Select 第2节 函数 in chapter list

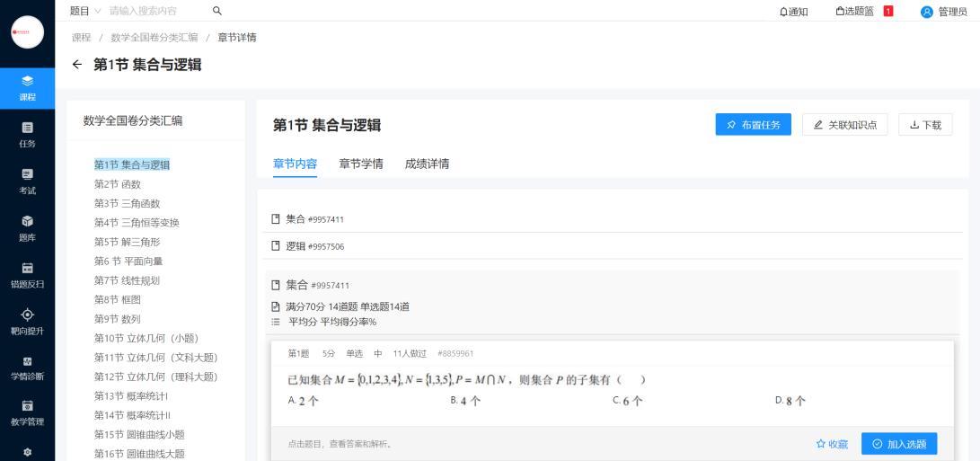[x=118, y=184]
